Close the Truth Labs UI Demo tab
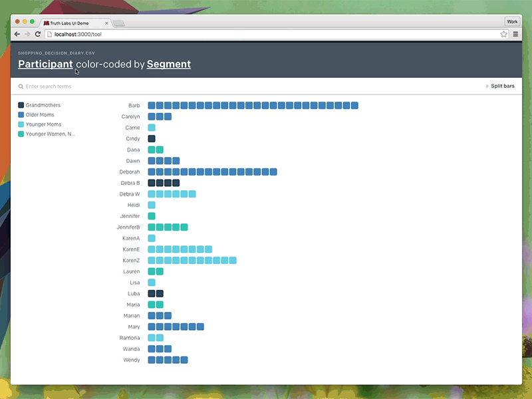Screen dimensions: 532x399 click(106, 23)
